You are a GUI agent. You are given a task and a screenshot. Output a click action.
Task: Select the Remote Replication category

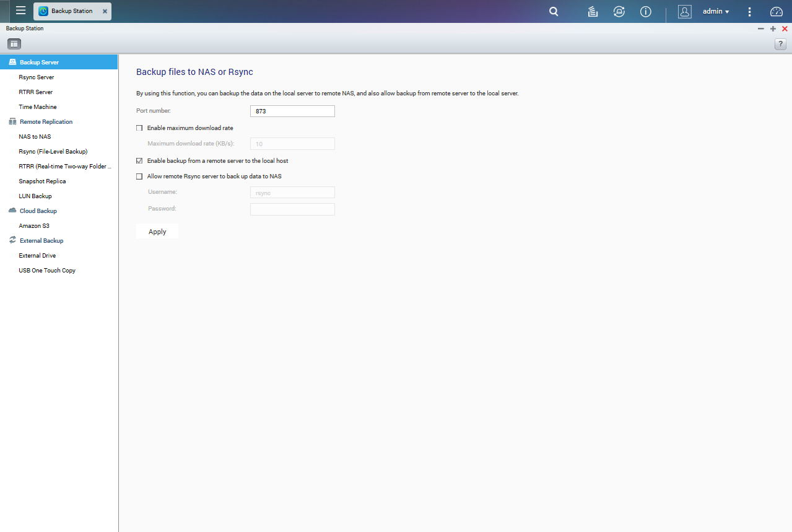pyautogui.click(x=46, y=122)
